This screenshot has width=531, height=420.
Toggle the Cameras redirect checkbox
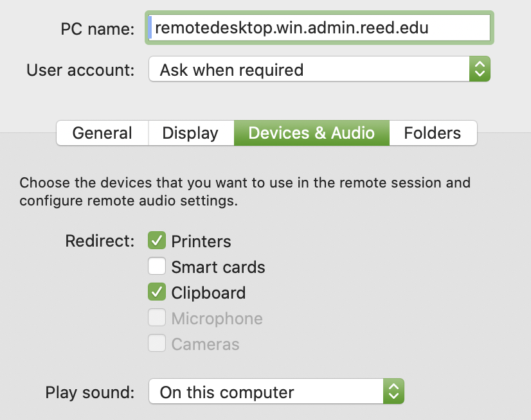[157, 344]
